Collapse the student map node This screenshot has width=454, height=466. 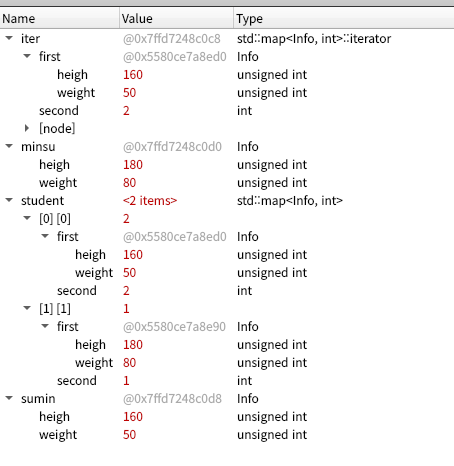9,200
